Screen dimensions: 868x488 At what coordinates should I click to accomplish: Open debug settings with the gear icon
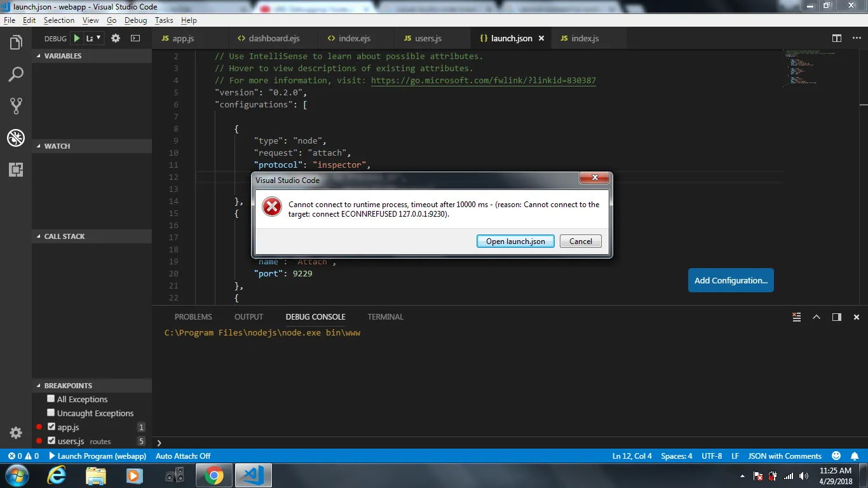115,38
